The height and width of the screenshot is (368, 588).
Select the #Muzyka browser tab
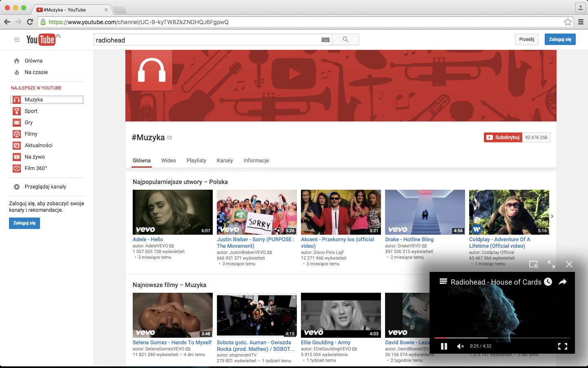(71, 9)
